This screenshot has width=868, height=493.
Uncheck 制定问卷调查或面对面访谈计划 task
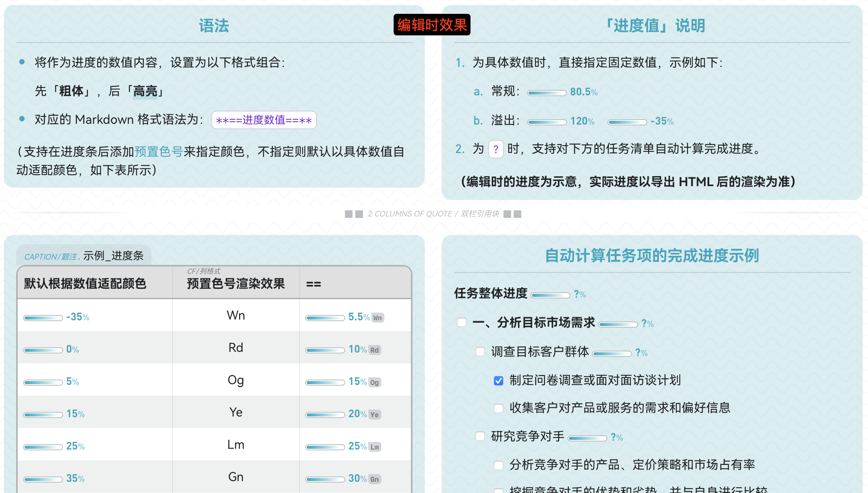coord(499,381)
